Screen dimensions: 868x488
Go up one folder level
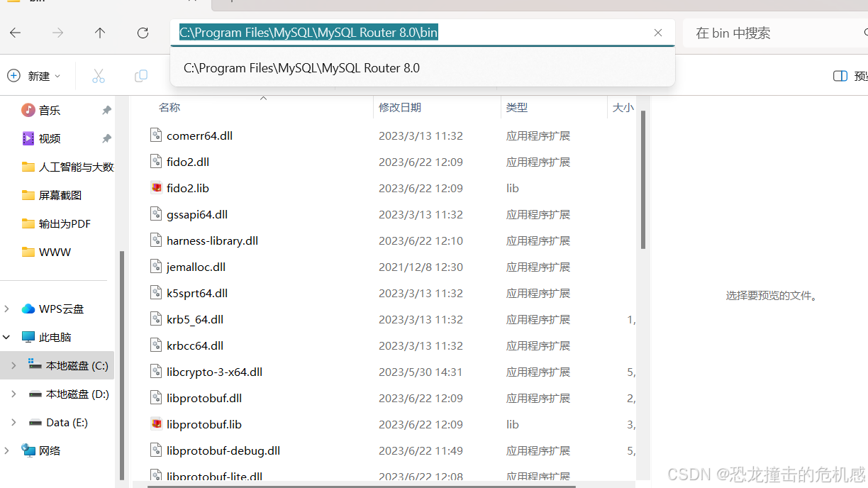[x=100, y=33]
